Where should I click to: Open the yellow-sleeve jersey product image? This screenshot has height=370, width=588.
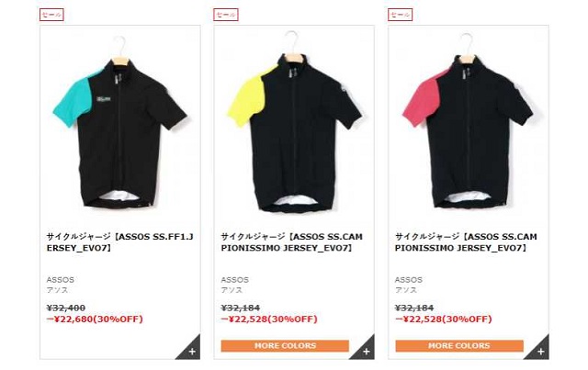click(294, 122)
